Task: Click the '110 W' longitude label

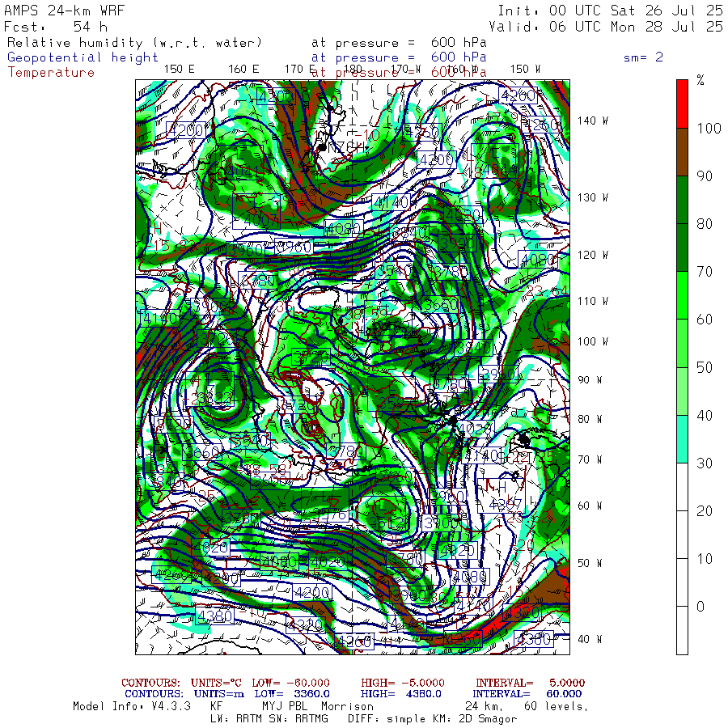Action: (x=592, y=302)
